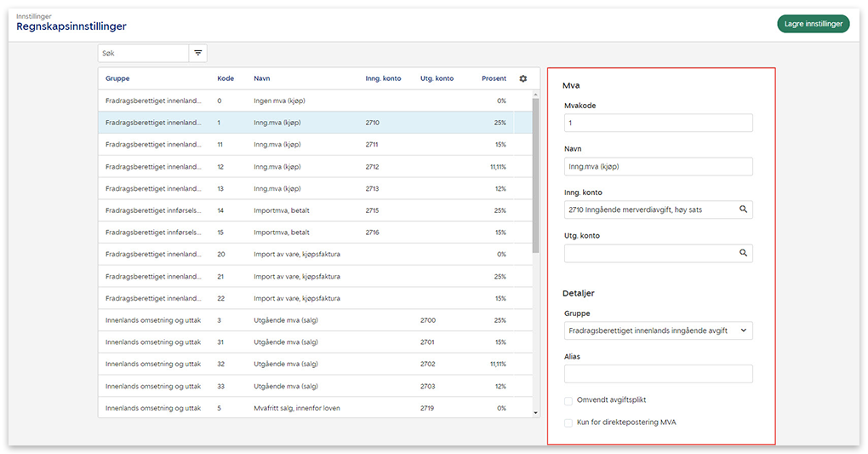Enable Omvendt avgiftsplikt checkbox

[568, 400]
